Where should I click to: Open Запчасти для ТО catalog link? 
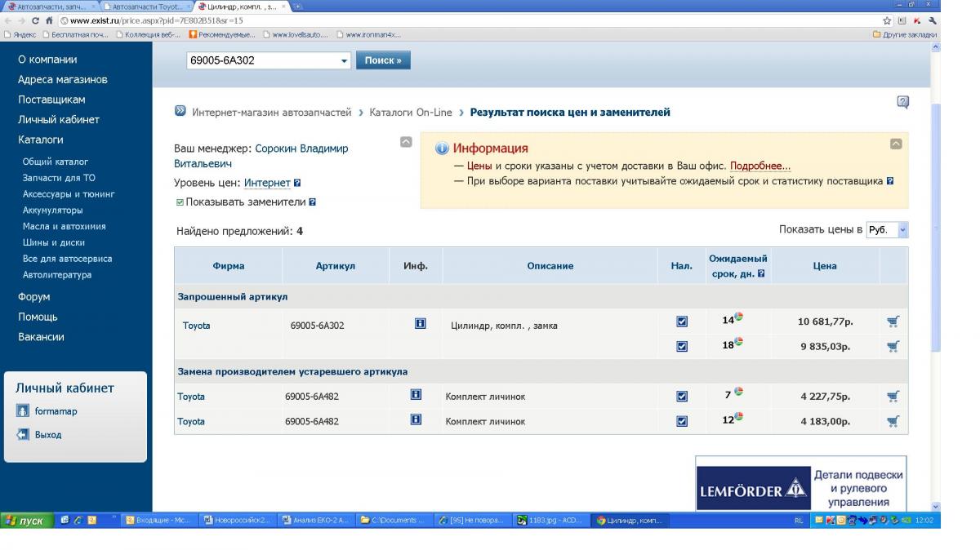coord(59,178)
